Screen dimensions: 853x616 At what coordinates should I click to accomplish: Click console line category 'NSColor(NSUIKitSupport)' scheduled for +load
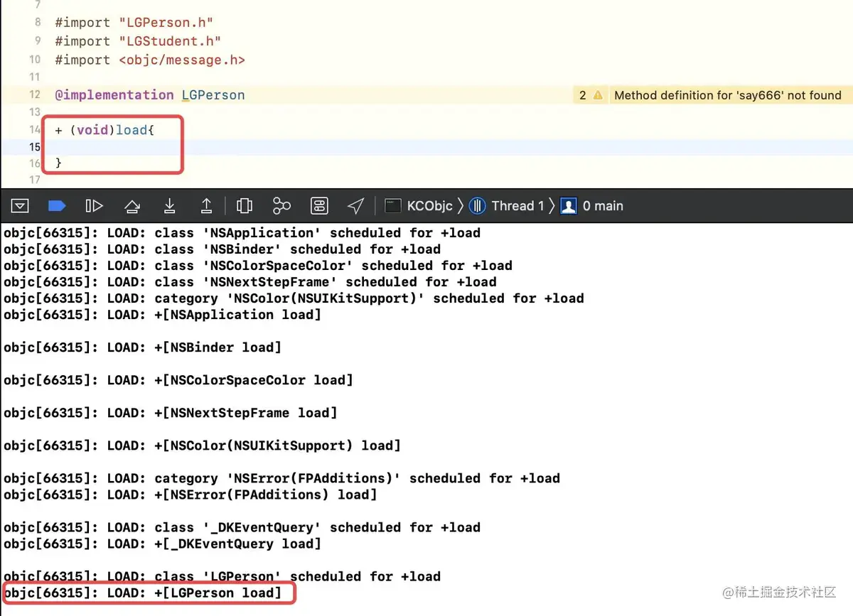294,298
